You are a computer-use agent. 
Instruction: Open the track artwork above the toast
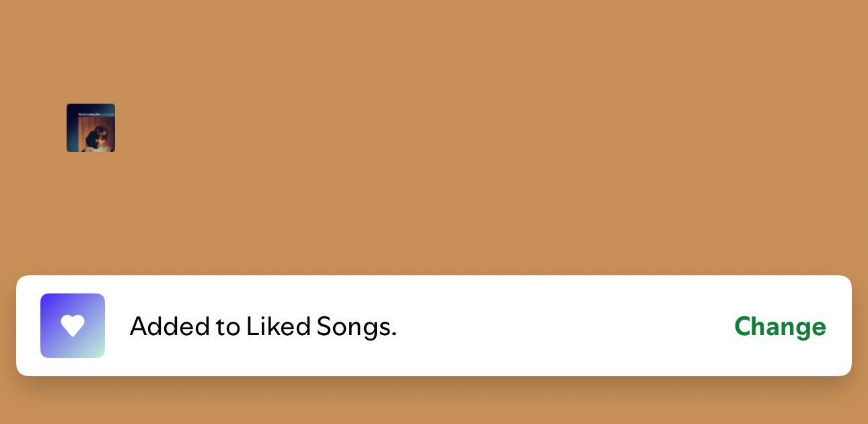tap(91, 128)
